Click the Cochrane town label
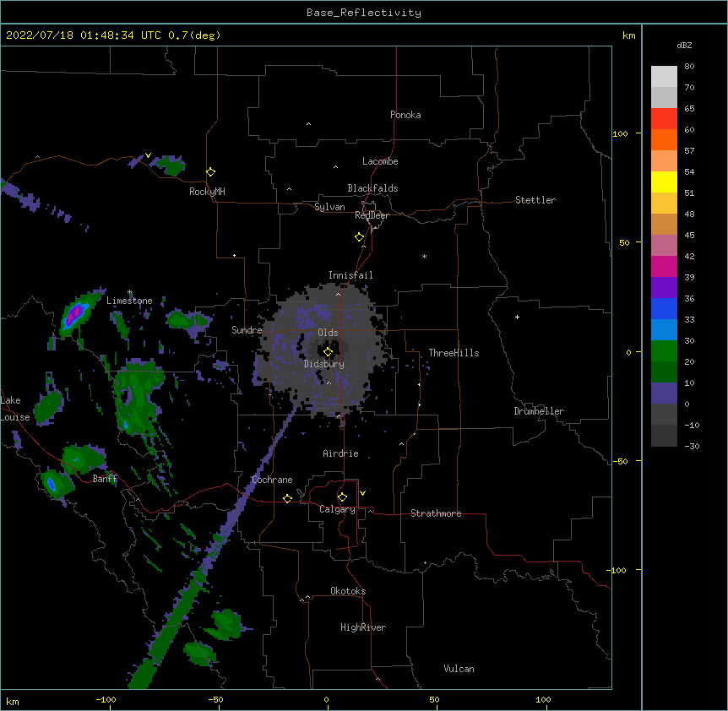Image resolution: width=728 pixels, height=711 pixels. coord(272,480)
